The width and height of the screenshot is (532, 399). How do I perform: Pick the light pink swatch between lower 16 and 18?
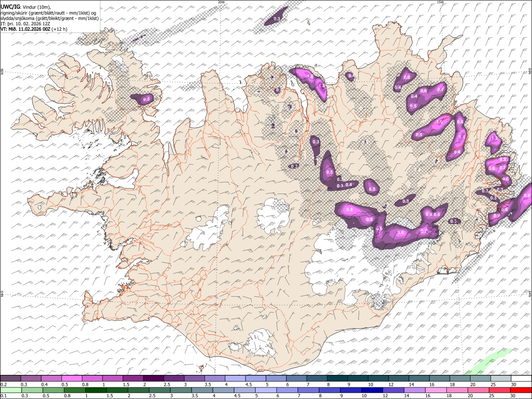[x=435, y=390]
